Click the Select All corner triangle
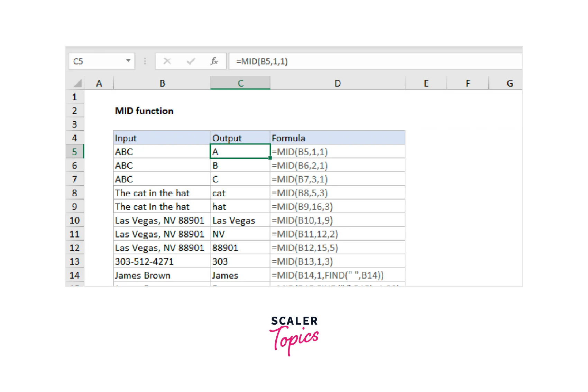Screen dimensions: 588x392 click(77, 83)
